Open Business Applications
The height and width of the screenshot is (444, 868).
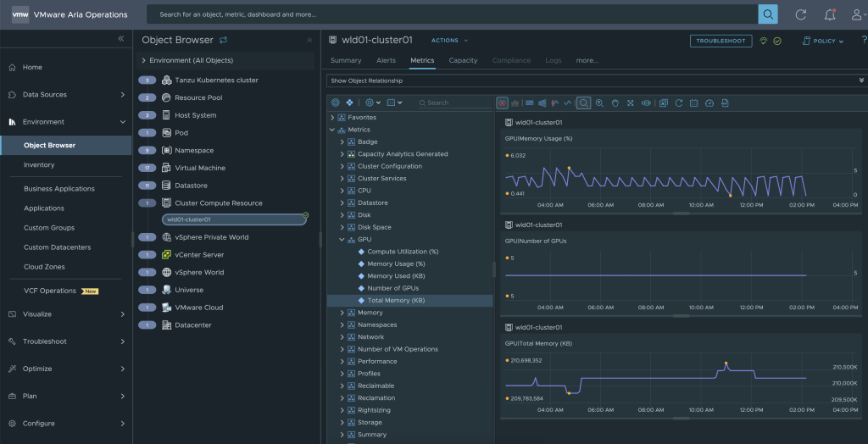point(59,189)
